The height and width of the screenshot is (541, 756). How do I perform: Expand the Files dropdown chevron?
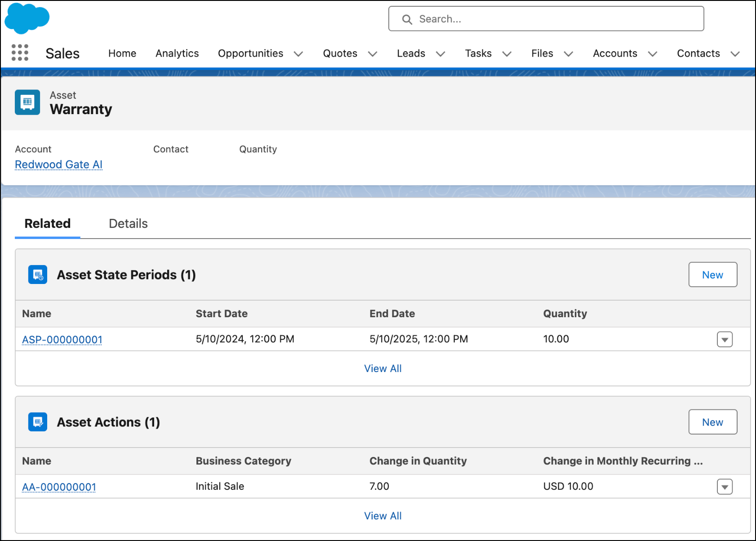[569, 54]
